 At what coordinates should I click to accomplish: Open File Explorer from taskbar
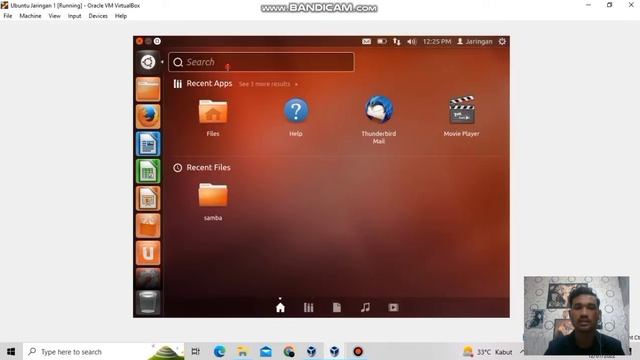(242, 351)
